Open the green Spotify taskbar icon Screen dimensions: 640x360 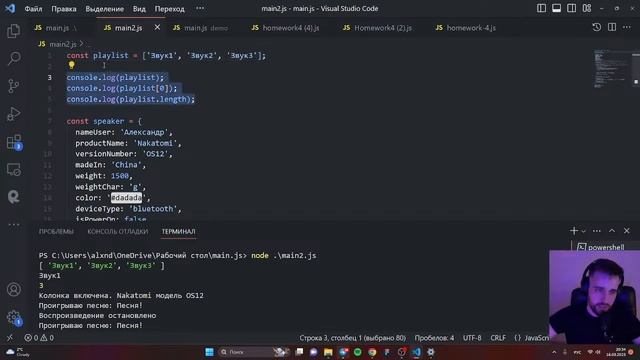pyautogui.click(x=358, y=352)
